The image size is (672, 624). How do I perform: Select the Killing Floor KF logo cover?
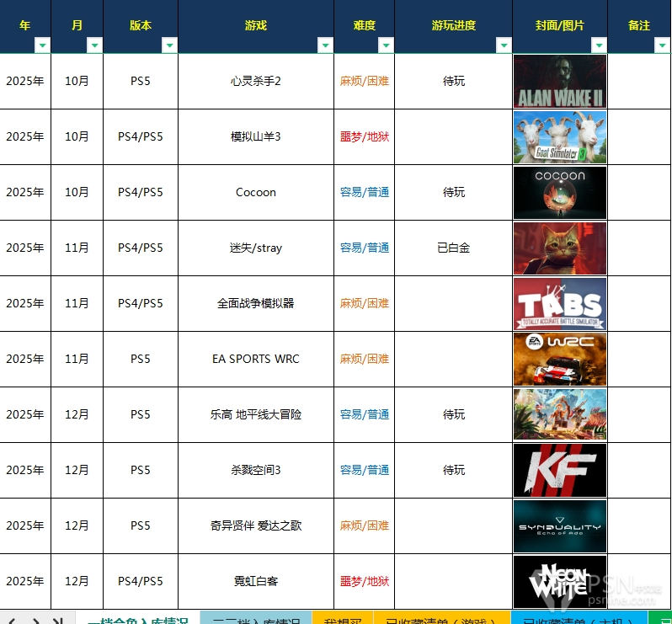pyautogui.click(x=560, y=471)
